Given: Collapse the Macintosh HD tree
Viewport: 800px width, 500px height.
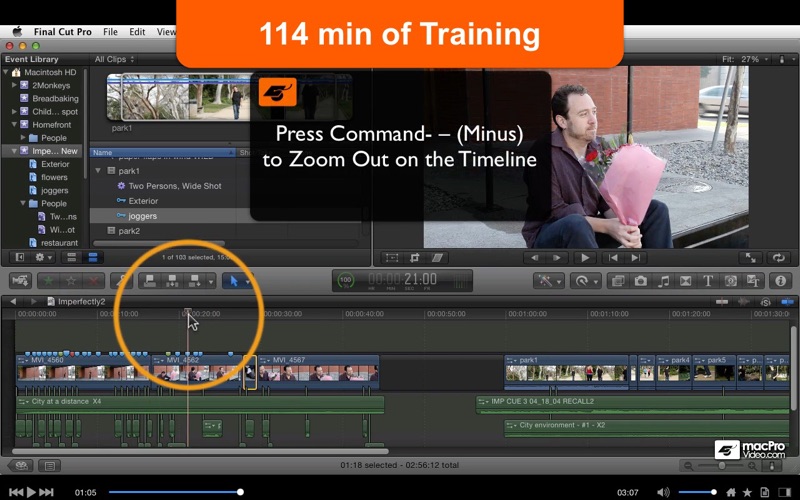Looking at the screenshot, I should point(6,72).
